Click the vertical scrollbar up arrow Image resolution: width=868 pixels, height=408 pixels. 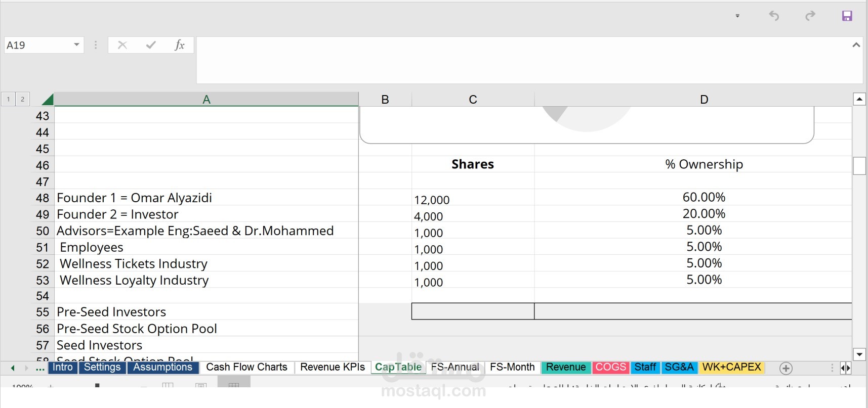point(859,99)
